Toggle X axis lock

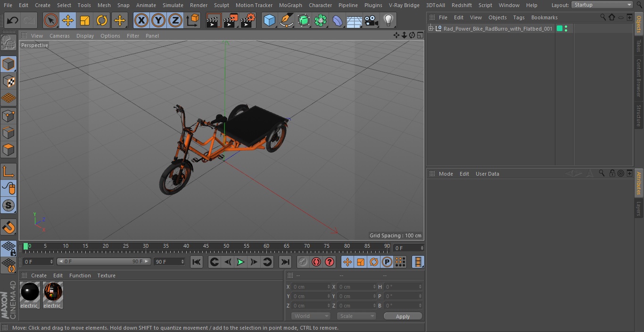click(141, 21)
